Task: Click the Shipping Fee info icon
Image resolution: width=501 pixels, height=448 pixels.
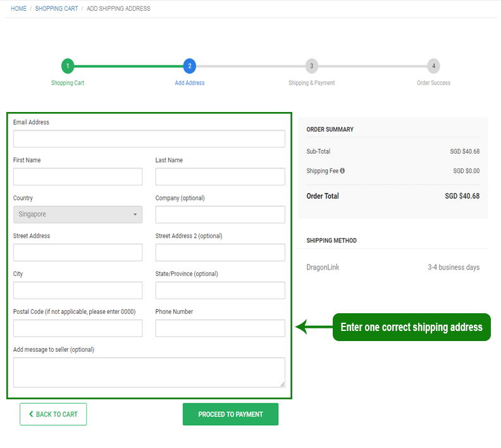Action: coord(342,171)
